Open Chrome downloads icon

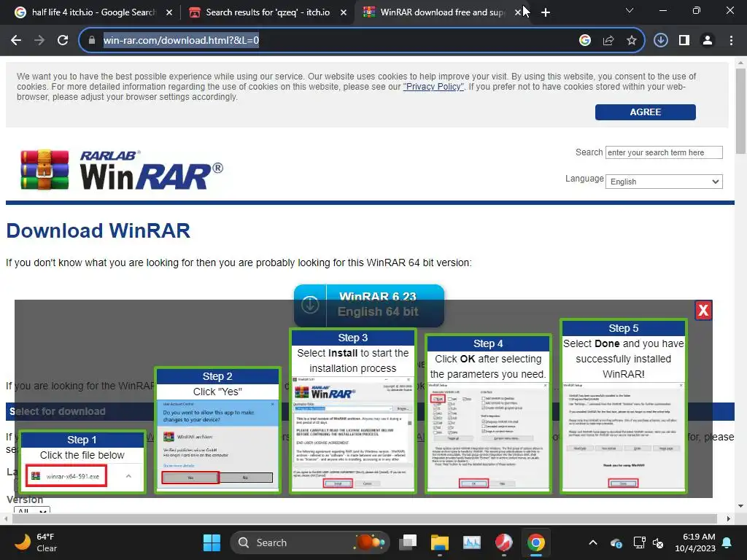point(660,41)
